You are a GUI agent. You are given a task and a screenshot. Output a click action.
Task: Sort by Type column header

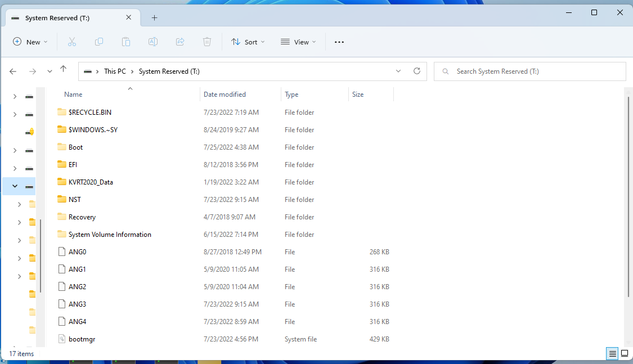coord(291,95)
